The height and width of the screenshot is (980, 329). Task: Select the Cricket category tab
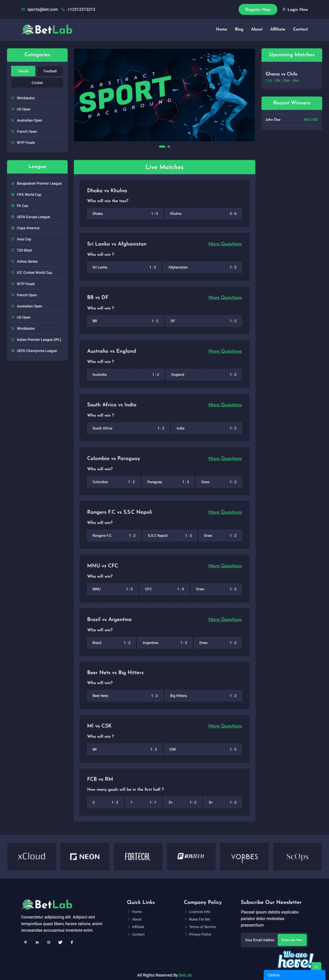click(x=37, y=83)
